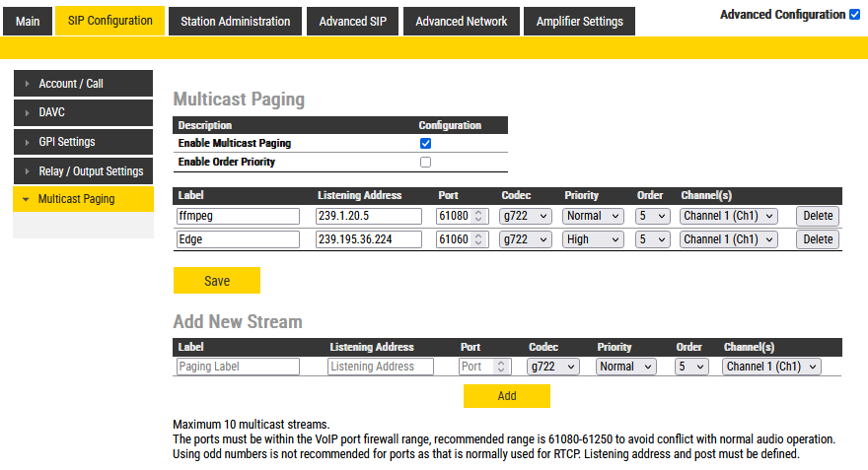Click the yellow Save button
The height and width of the screenshot is (470, 868).
coord(217,281)
